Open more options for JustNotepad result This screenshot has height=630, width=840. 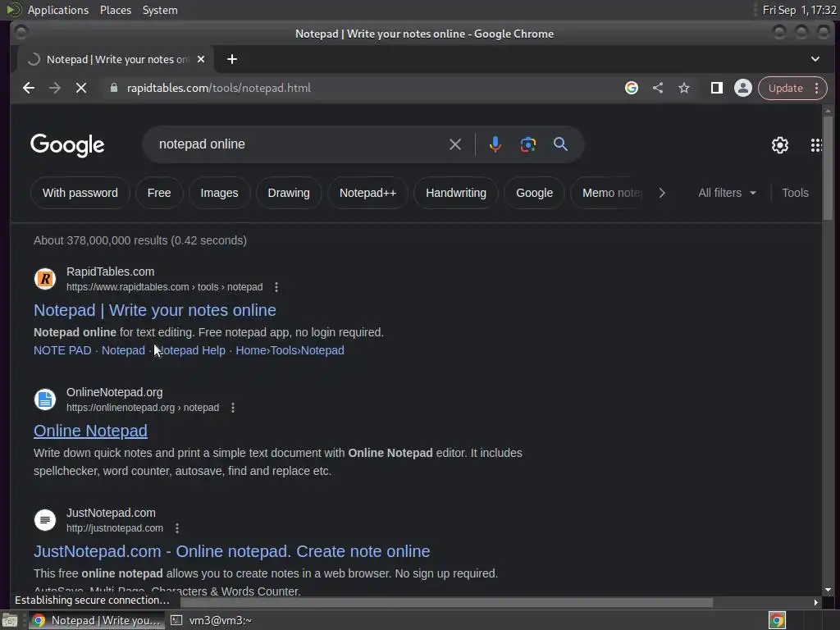177,528
